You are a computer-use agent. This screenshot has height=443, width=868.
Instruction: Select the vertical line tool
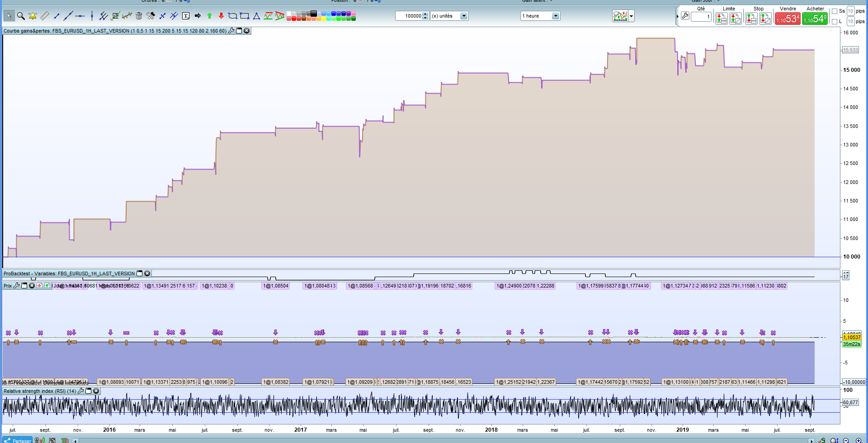click(x=92, y=16)
